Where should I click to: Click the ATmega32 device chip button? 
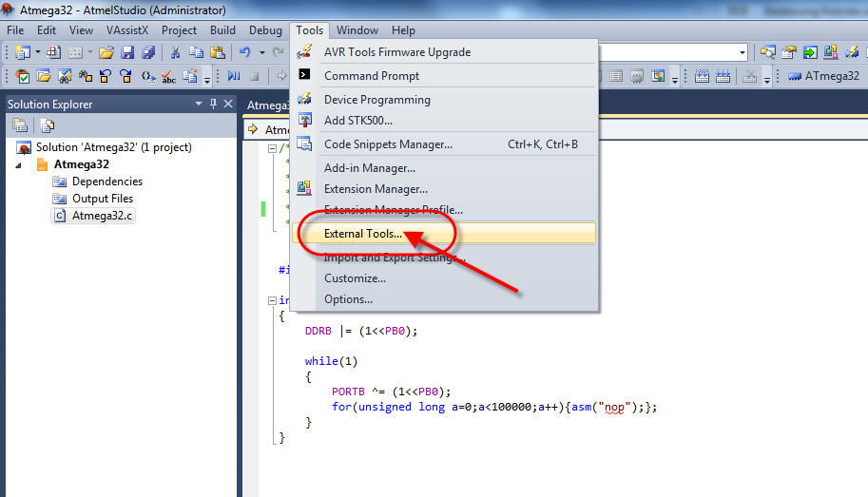point(823,76)
